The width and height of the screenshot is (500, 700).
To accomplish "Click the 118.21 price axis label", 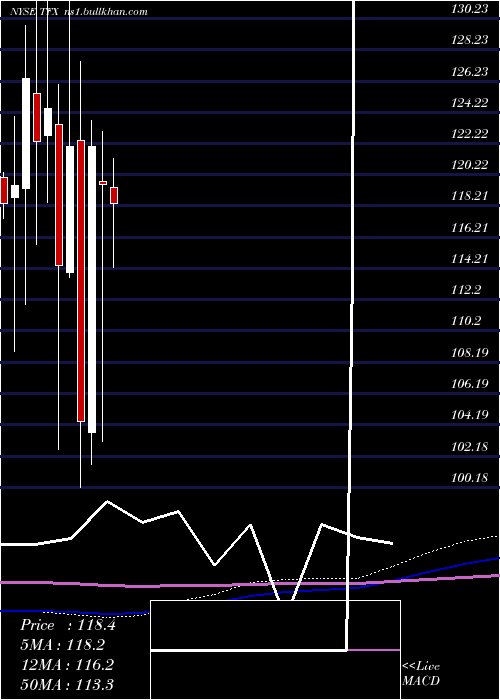I will click(470, 196).
